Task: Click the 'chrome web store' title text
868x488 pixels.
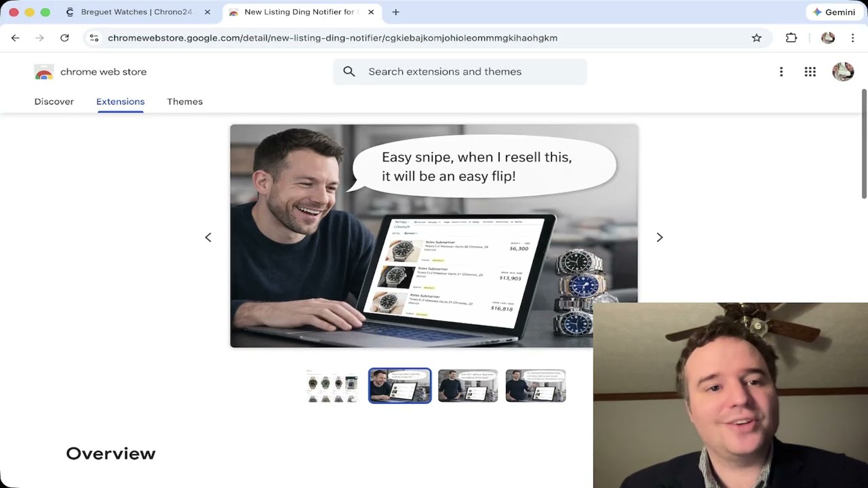Action: tap(103, 72)
